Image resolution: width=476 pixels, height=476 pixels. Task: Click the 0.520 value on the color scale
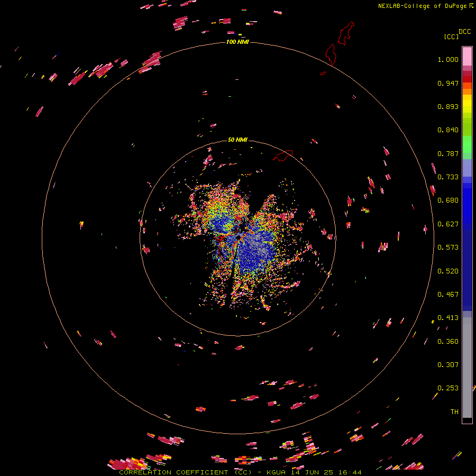pyautogui.click(x=448, y=271)
